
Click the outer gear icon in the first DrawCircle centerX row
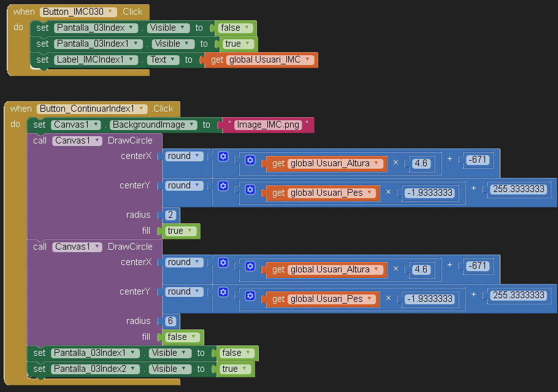223,157
